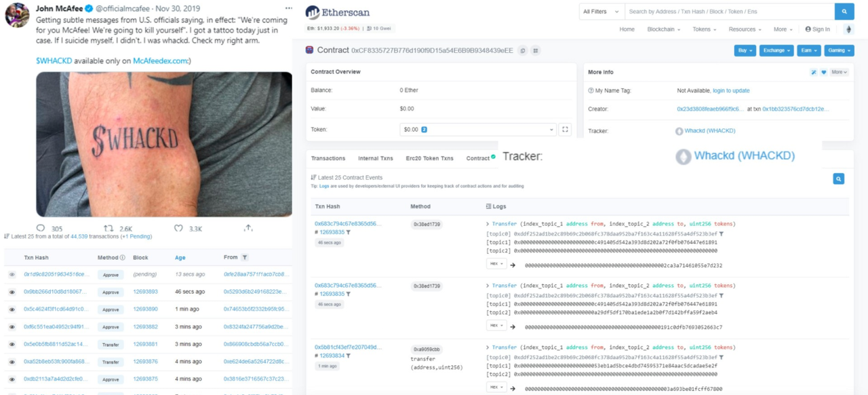Click the tweet share icon
This screenshot has width=868, height=395.
pyautogui.click(x=248, y=228)
